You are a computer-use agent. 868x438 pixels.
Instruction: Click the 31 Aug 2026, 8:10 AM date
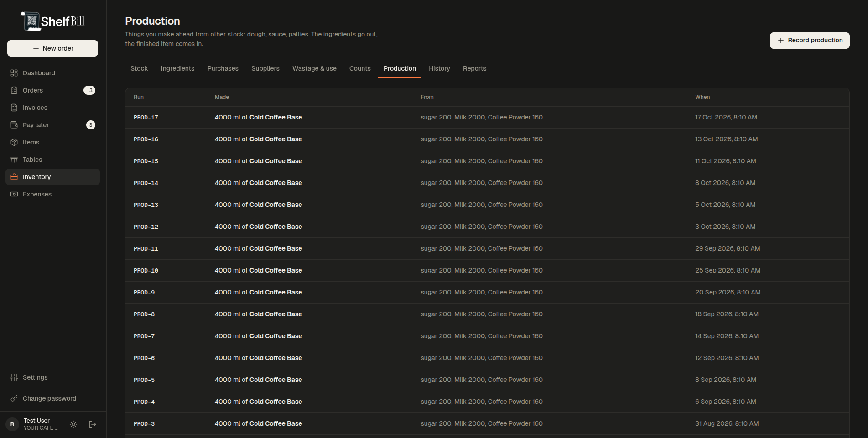727,423
